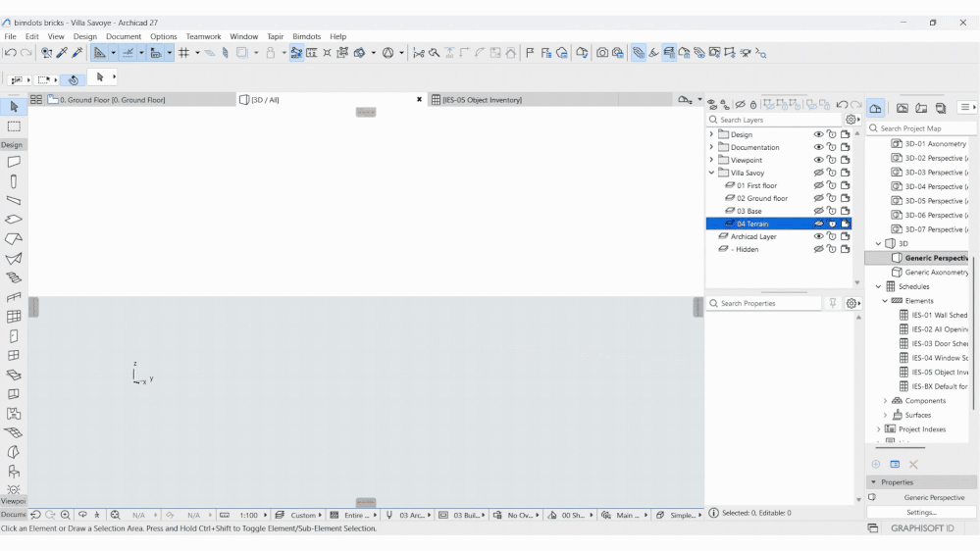Hide the Archicad Layer using its eye
Screen dimensions: 980x551
[x=818, y=236]
